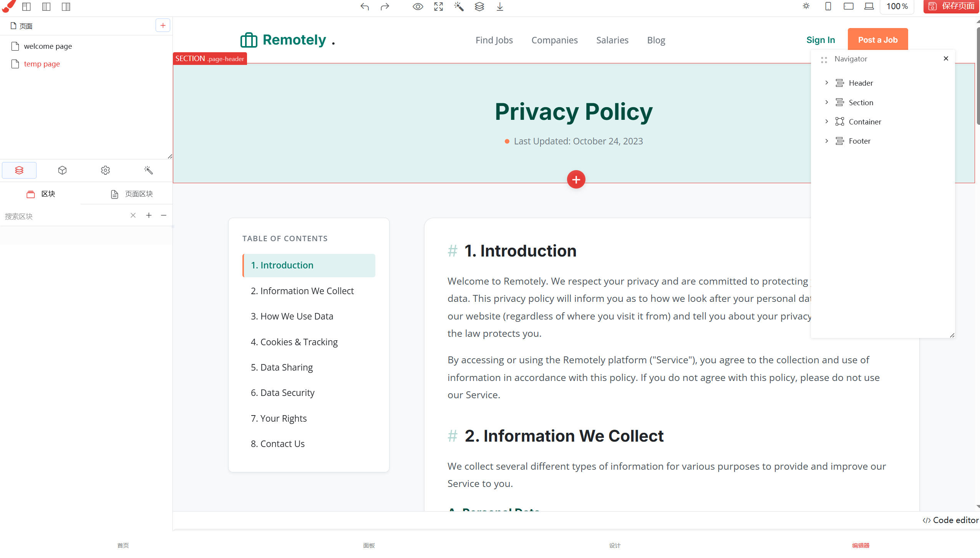This screenshot has width=980, height=558.
Task: Click the 保存页面 save button
Action: [951, 6]
